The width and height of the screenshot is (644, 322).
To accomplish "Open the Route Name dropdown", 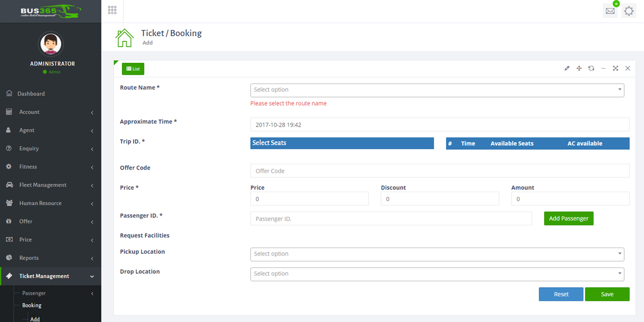I will click(x=437, y=90).
